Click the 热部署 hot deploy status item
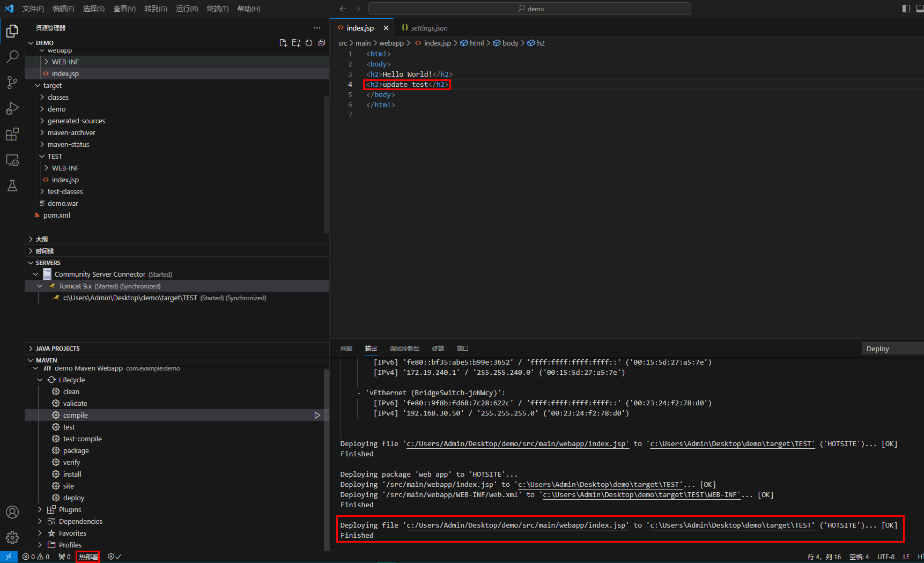Image resolution: width=924 pixels, height=563 pixels. tap(87, 557)
